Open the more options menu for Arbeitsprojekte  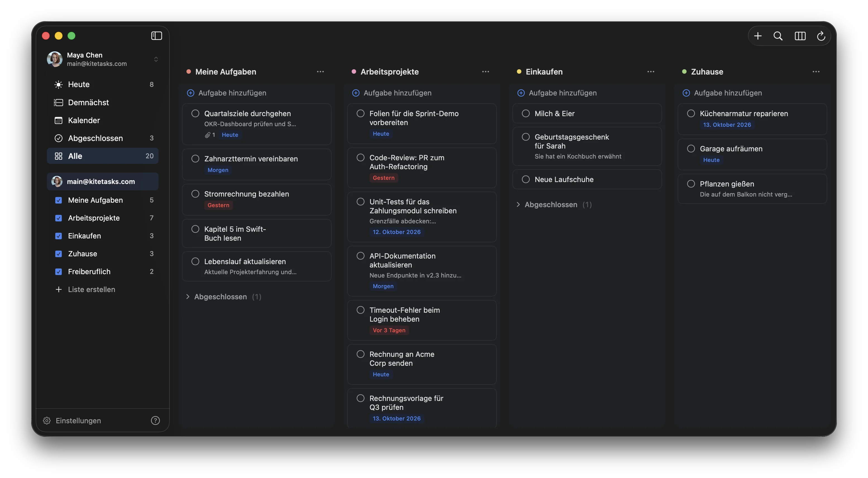click(486, 72)
